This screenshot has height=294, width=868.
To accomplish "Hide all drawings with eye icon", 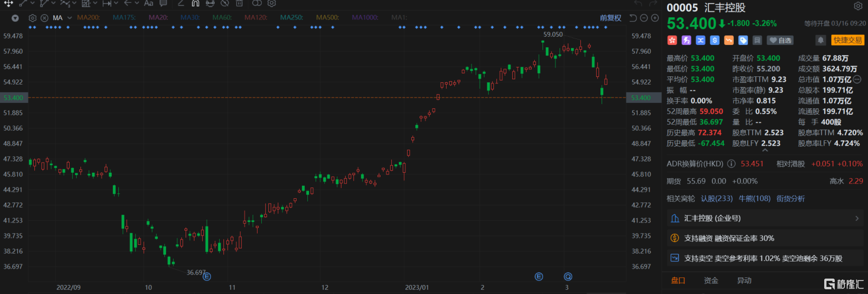I will pos(225,4).
